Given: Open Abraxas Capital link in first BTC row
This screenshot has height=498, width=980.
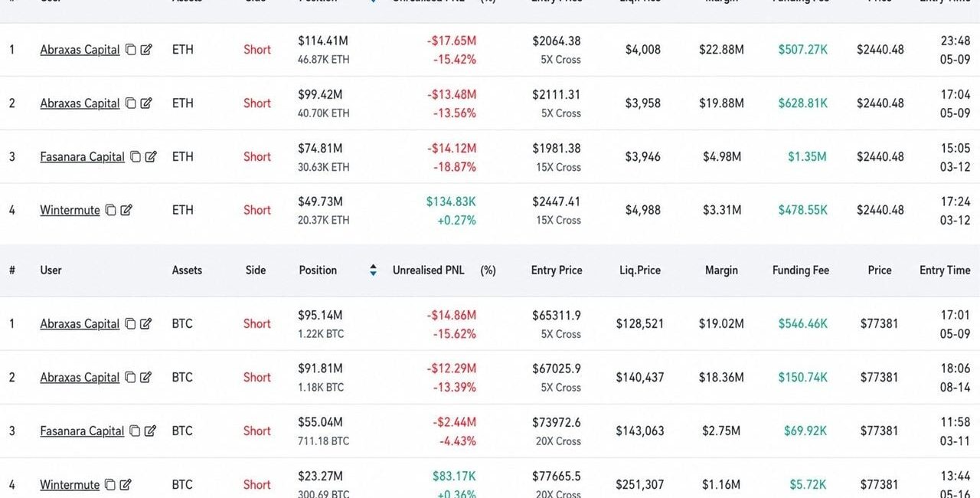Looking at the screenshot, I should (x=80, y=323).
